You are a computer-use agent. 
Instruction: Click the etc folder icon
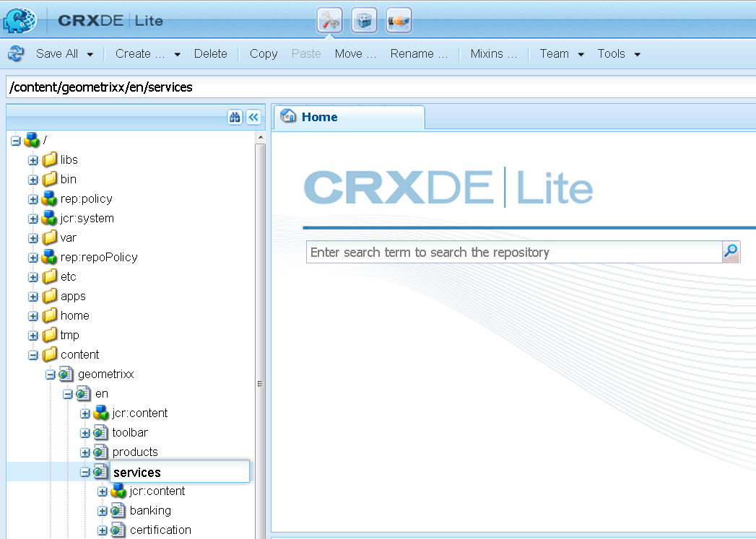click(x=50, y=276)
